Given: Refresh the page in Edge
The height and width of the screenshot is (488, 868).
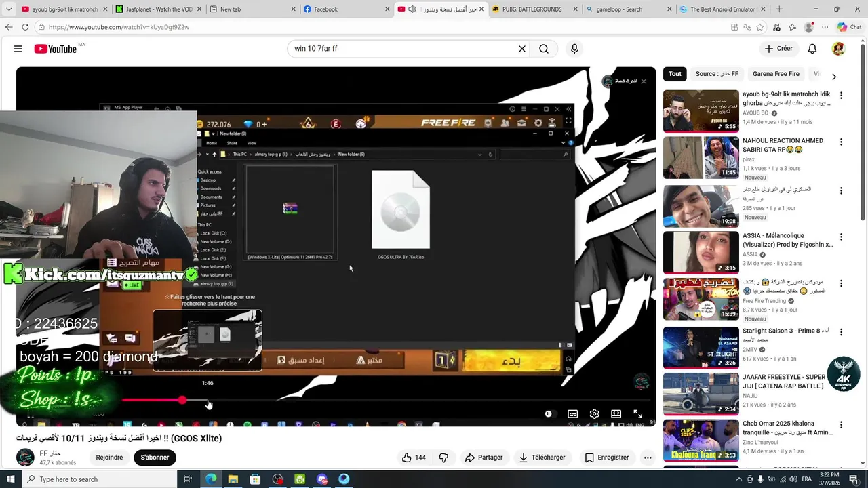Looking at the screenshot, I should click(x=25, y=27).
